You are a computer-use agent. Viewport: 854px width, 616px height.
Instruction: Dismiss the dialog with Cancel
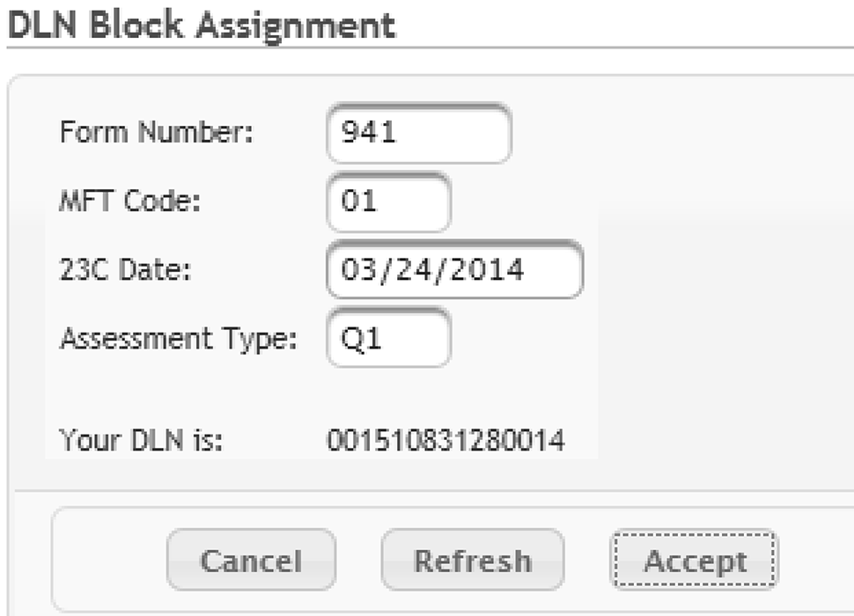[x=251, y=561]
